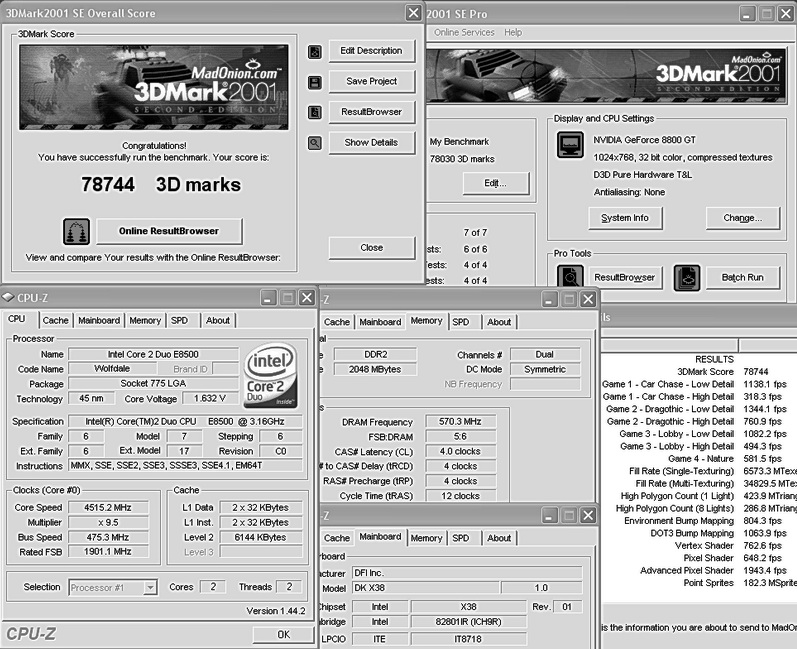Screen dimensions: 797x649
Task: Click the Online ResultBrowser tree icon
Action: (76, 231)
